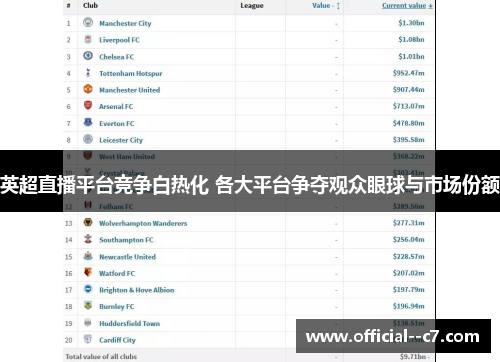Click the $207.02m value cell
This screenshot has width=500, height=362.
pos(409,273)
